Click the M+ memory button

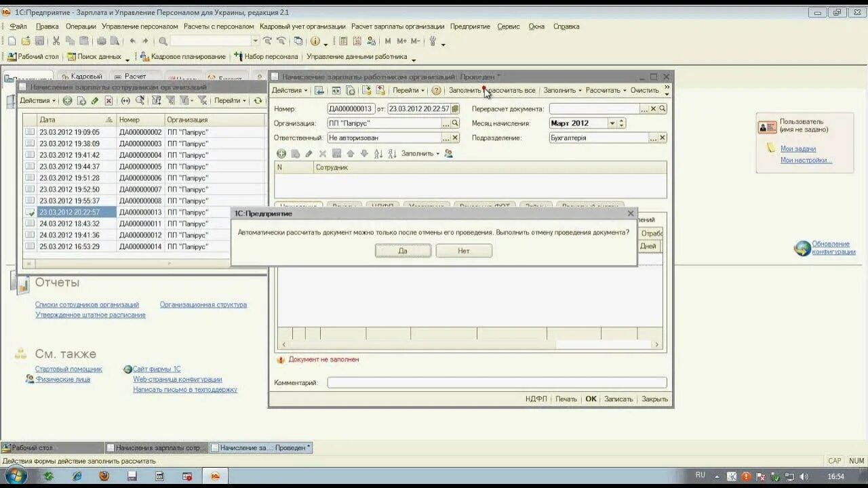402,41
